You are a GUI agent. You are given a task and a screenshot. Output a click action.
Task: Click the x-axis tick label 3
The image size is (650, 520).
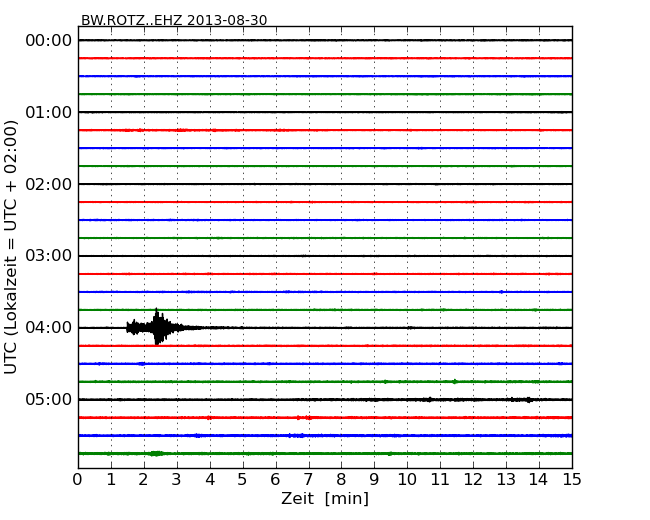[x=177, y=480]
